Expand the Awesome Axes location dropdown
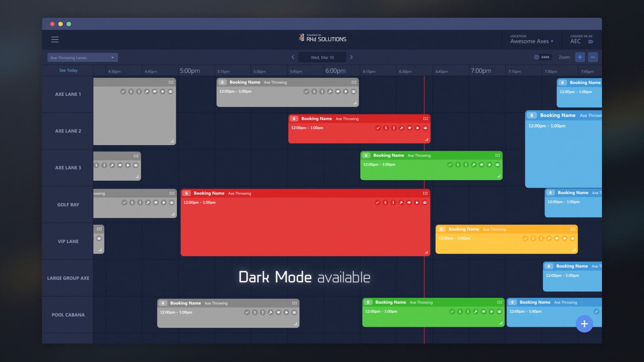644x362 pixels. click(532, 41)
